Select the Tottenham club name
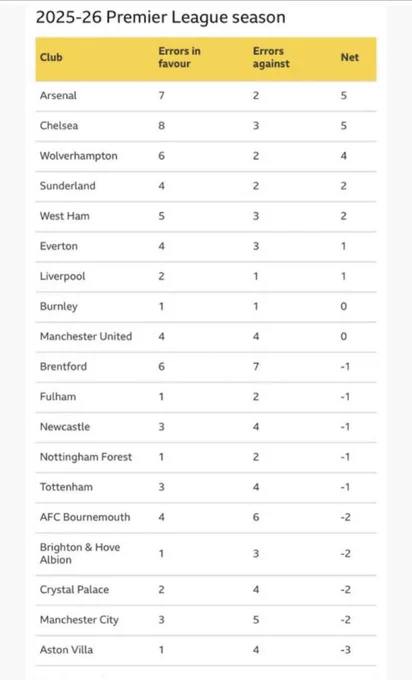The image size is (412, 680). point(66,487)
